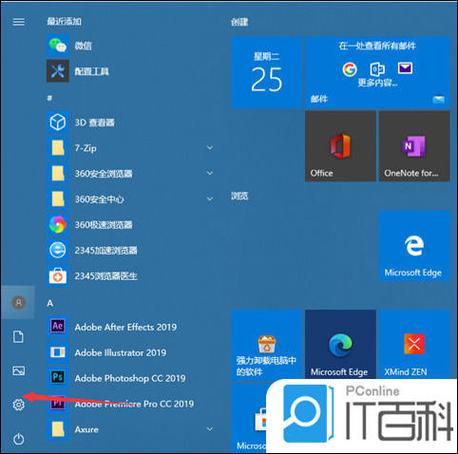The height and width of the screenshot is (454, 458).
Task: Open the OneNote for... tile
Action: pyautogui.click(x=414, y=146)
